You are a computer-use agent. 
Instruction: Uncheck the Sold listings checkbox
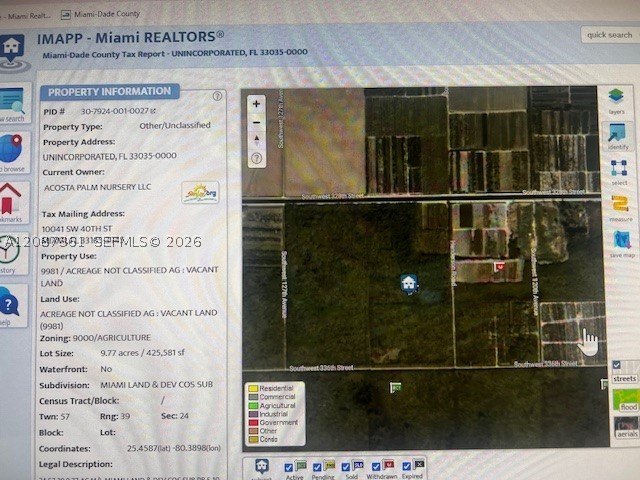[x=346, y=467]
